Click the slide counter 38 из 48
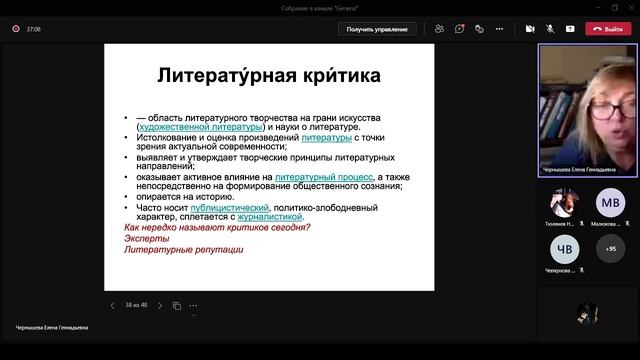This screenshot has height=360, width=640. [x=136, y=305]
